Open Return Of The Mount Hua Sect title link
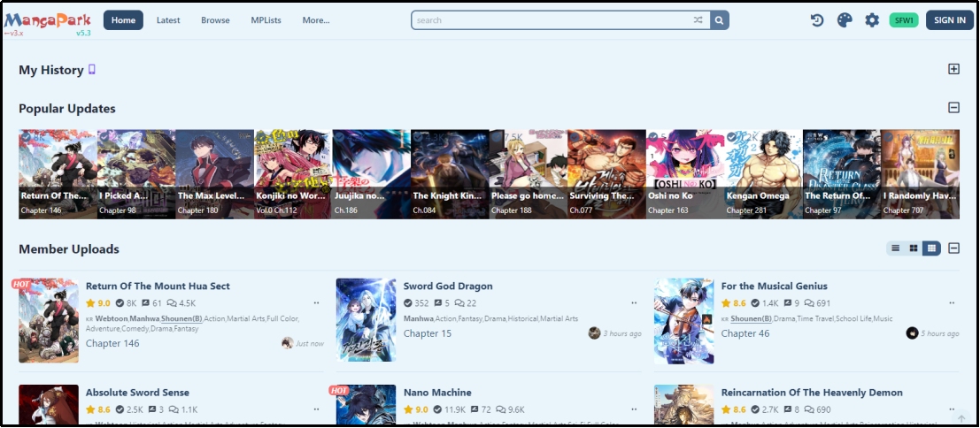Image resolution: width=980 pixels, height=428 pixels. 158,287
